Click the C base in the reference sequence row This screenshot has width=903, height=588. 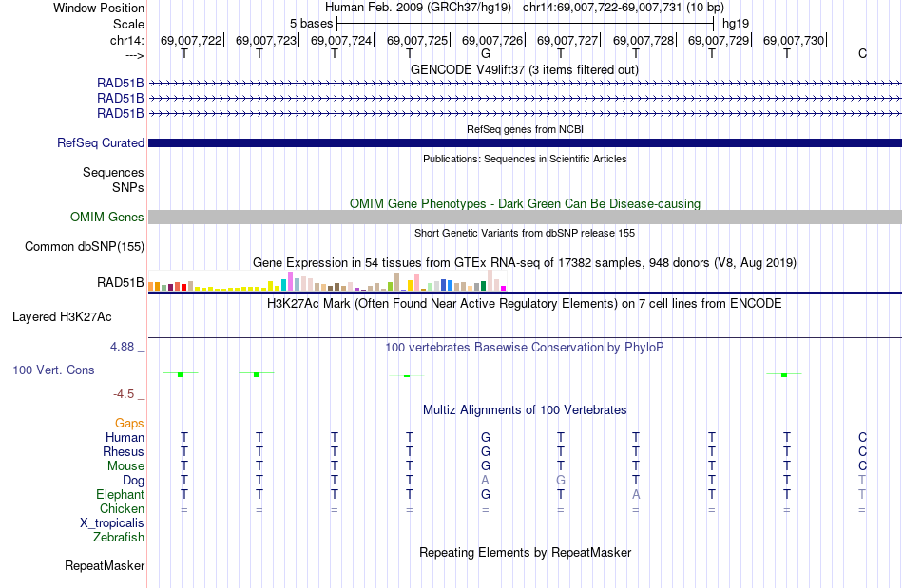point(862,53)
